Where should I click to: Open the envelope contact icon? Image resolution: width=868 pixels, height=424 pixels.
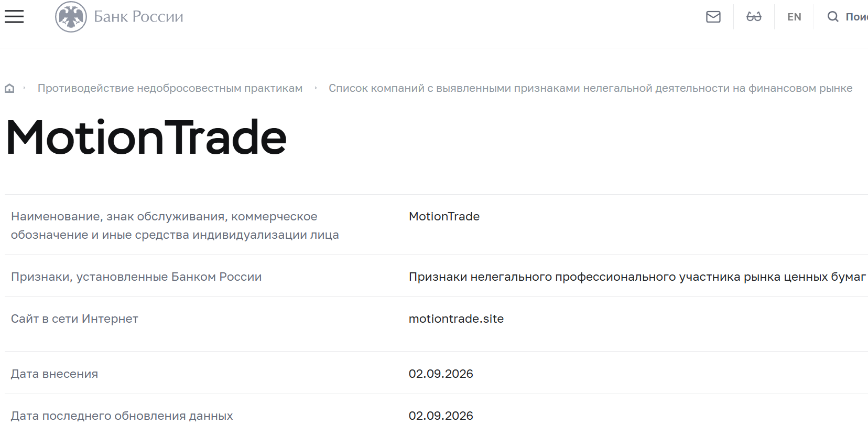click(713, 17)
